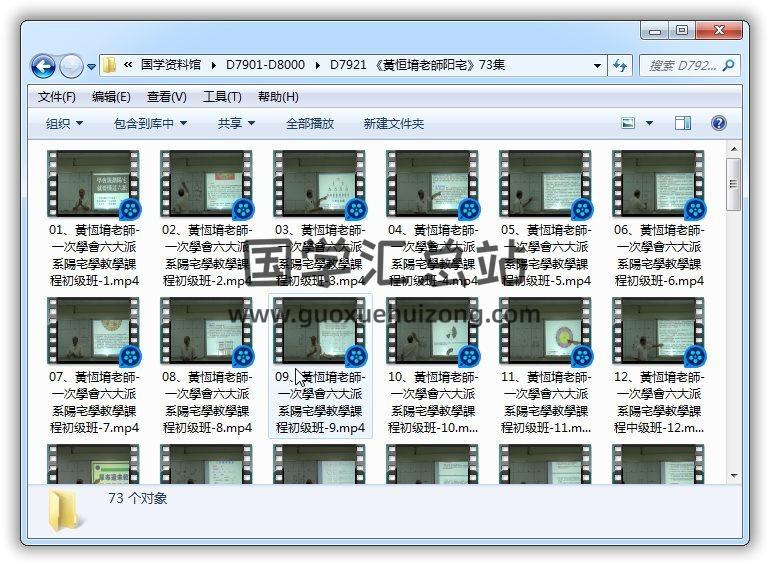770x566 pixels.
Task: Click filename text starting with 01、黃恒堉老師
Action: [x=94, y=255]
